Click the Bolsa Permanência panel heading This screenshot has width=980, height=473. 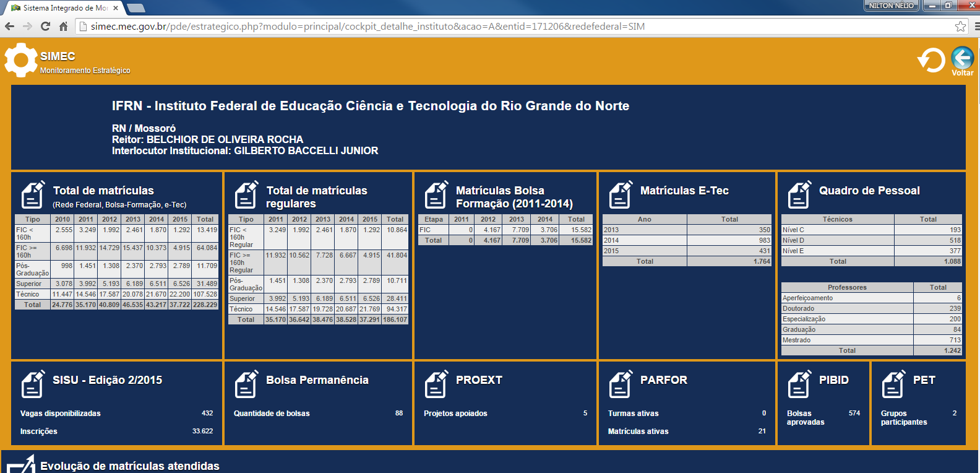point(317,380)
